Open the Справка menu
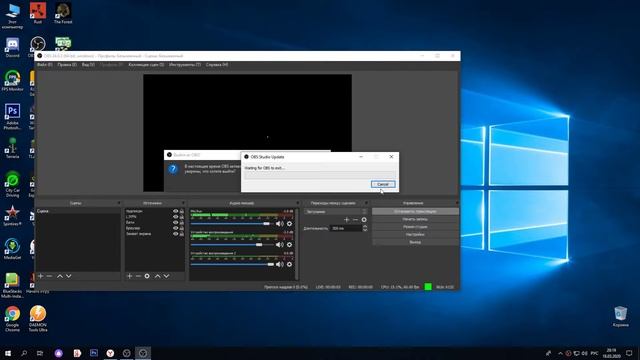The image size is (640, 360). pyautogui.click(x=217, y=64)
